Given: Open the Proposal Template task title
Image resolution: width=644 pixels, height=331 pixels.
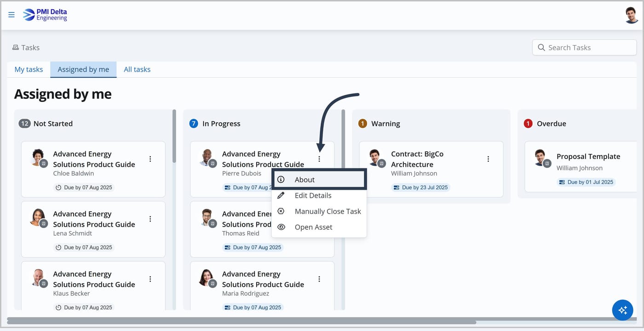Looking at the screenshot, I should click(x=588, y=156).
